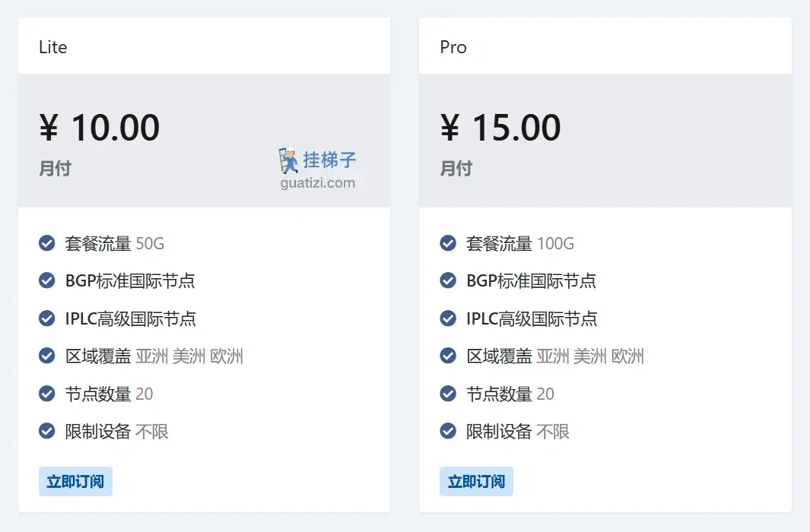Click 立即订阅 under the Lite plan
The height and width of the screenshot is (532, 810).
(75, 481)
